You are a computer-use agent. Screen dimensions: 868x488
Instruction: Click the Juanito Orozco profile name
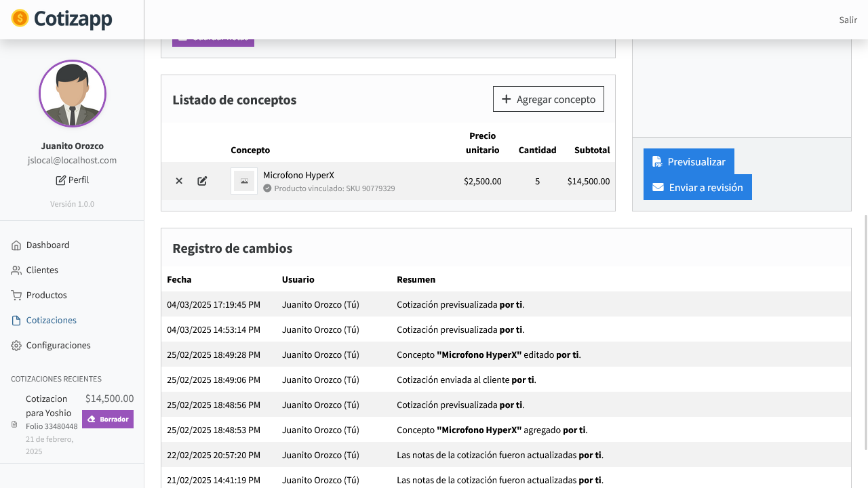click(73, 146)
